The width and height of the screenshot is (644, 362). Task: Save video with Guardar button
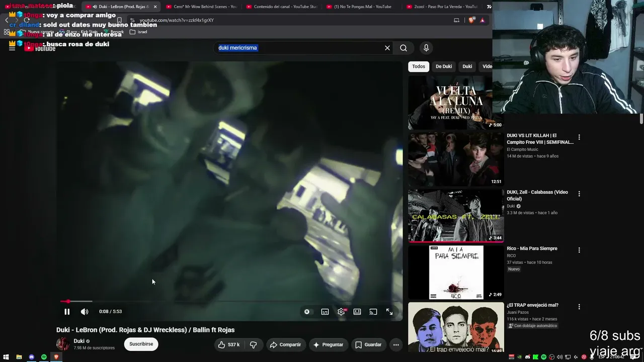pyautogui.click(x=368, y=344)
